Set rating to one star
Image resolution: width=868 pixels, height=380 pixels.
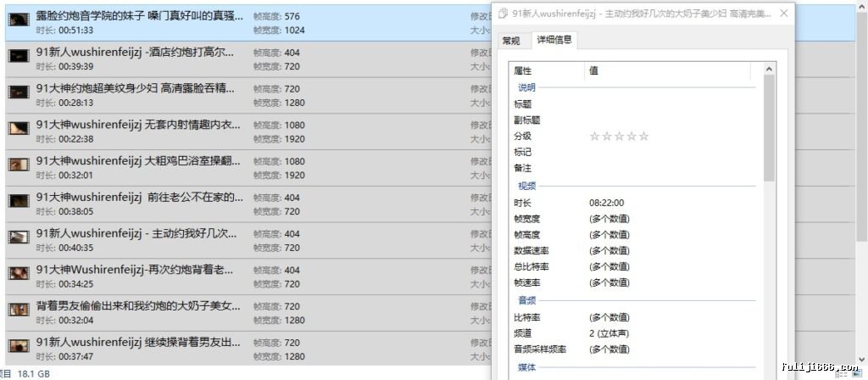point(594,137)
